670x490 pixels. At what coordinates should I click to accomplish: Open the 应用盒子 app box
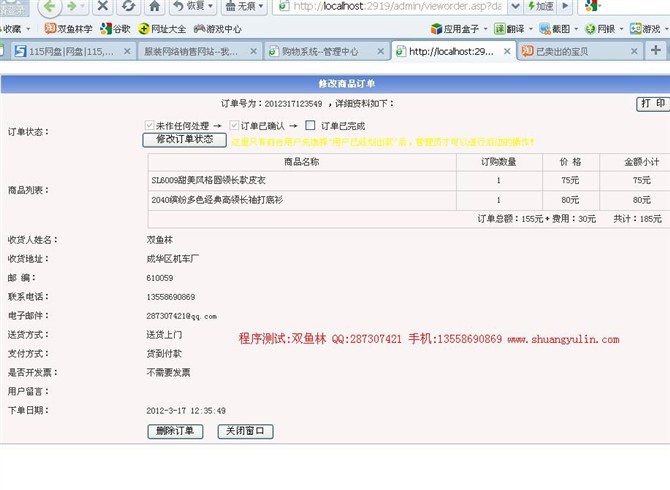[455, 29]
